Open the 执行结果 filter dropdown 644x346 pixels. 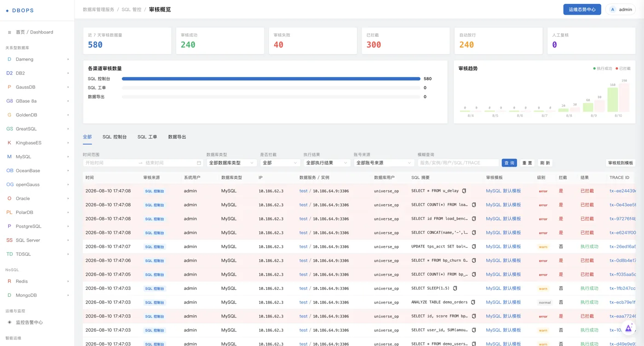click(x=327, y=163)
